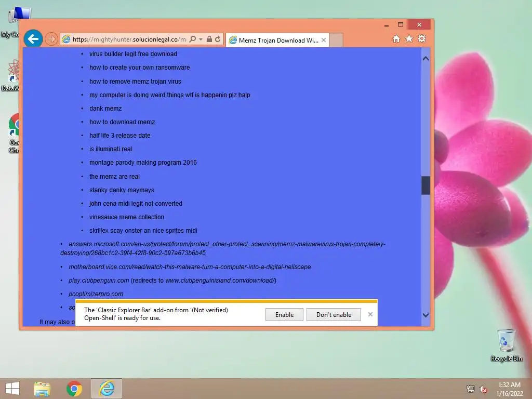Click pcoptimizerpro.com text
Viewport: 532px width, 399px height.
tap(96, 294)
